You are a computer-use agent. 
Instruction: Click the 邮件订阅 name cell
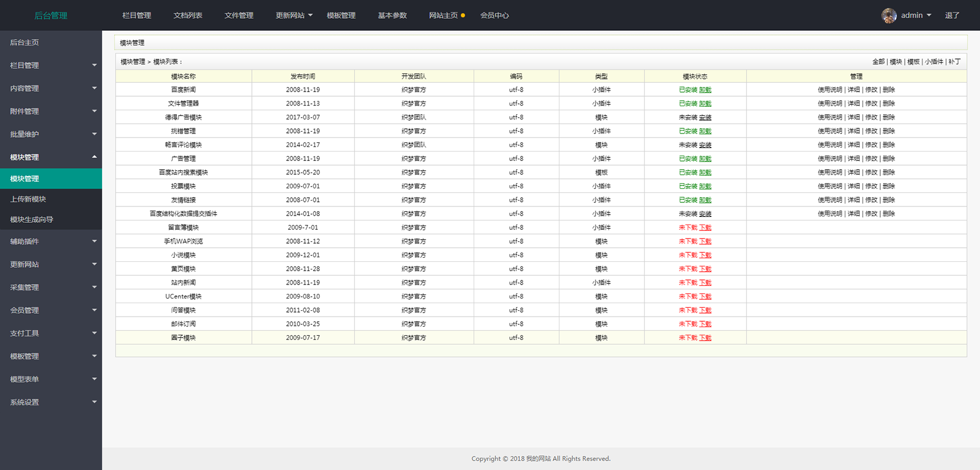183,324
